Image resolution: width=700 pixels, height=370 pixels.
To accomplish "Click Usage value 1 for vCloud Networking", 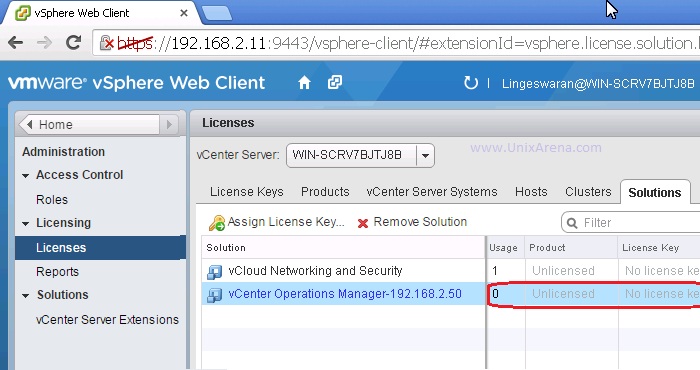I will tap(495, 271).
